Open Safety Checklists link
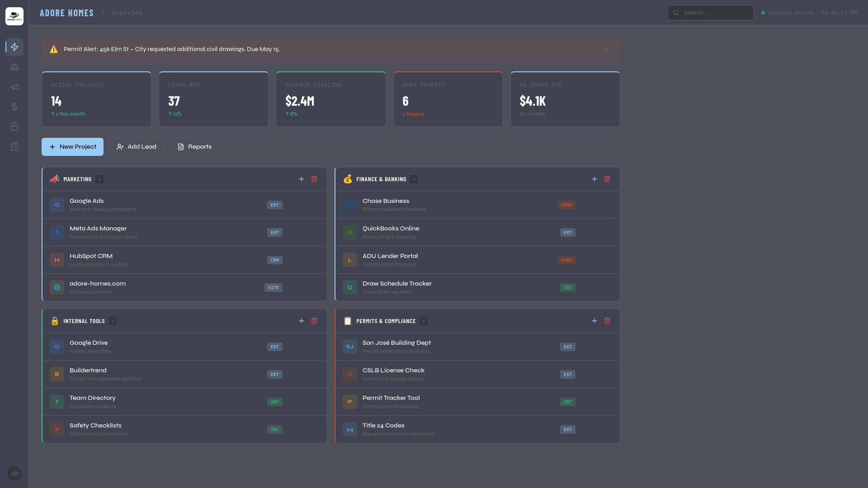 184,429
